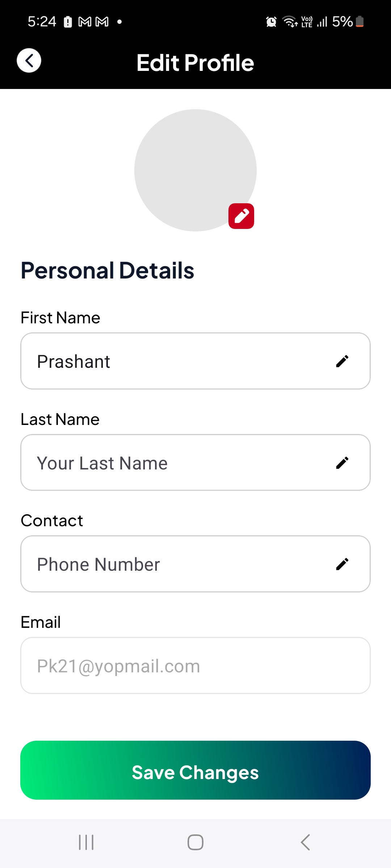Tap the pencil icon in First Name field
391x868 pixels.
click(x=342, y=361)
